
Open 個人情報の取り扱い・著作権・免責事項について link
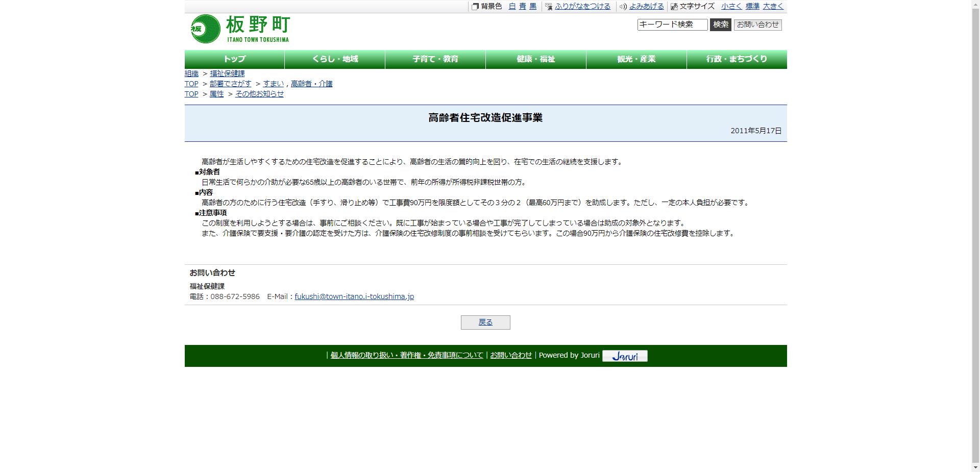(x=406, y=355)
